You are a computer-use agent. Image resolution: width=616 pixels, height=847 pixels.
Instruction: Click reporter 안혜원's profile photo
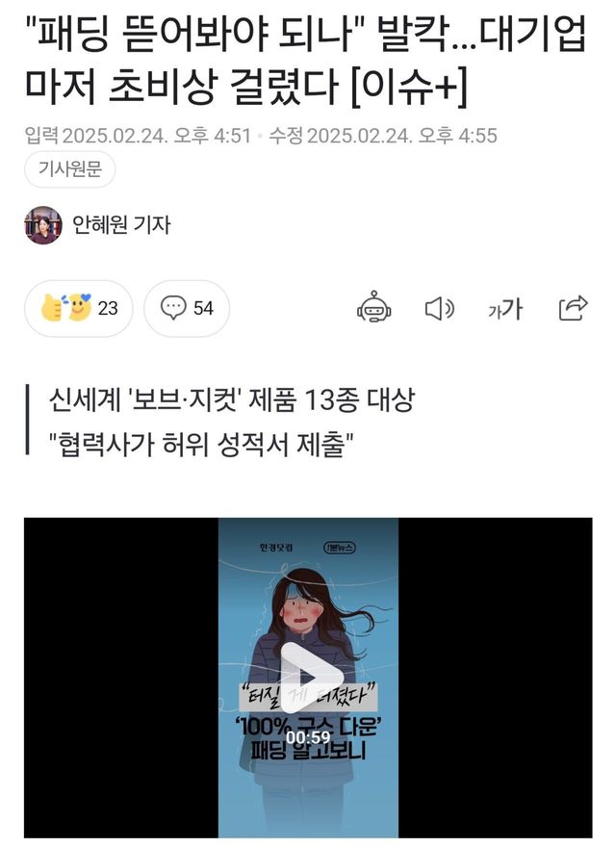tap(43, 225)
